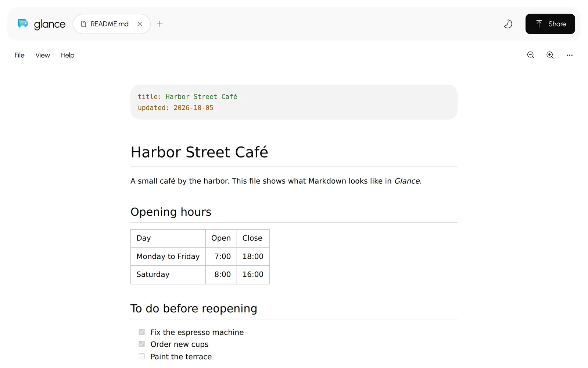
Task: Click the To do before reopening heading
Action: tap(194, 308)
